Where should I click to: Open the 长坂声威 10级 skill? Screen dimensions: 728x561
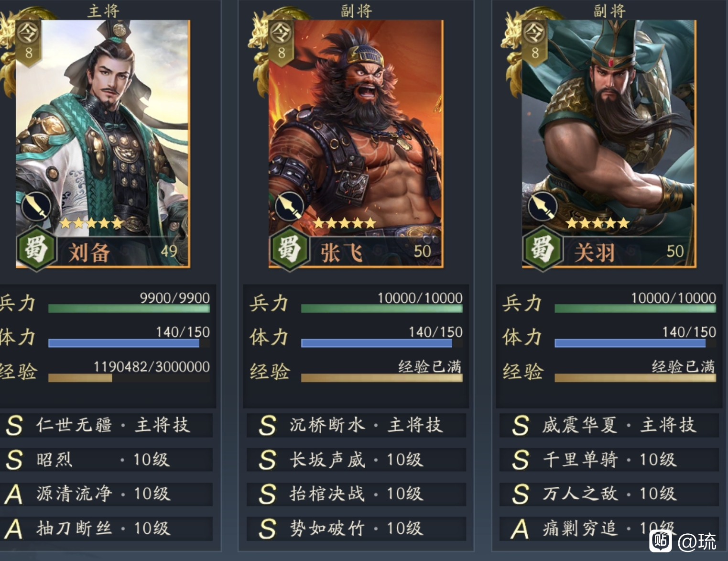(356, 460)
